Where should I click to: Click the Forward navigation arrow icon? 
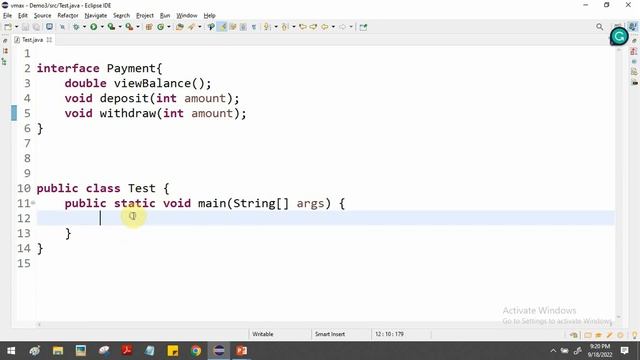click(342, 27)
